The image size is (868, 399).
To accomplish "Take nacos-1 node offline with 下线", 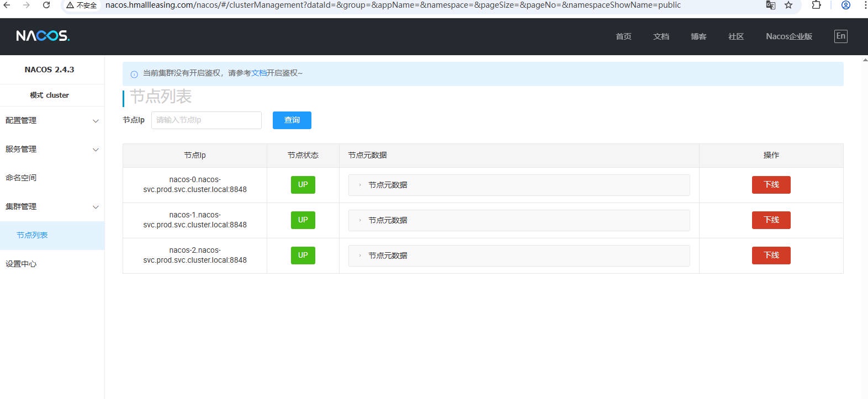I will pos(771,220).
